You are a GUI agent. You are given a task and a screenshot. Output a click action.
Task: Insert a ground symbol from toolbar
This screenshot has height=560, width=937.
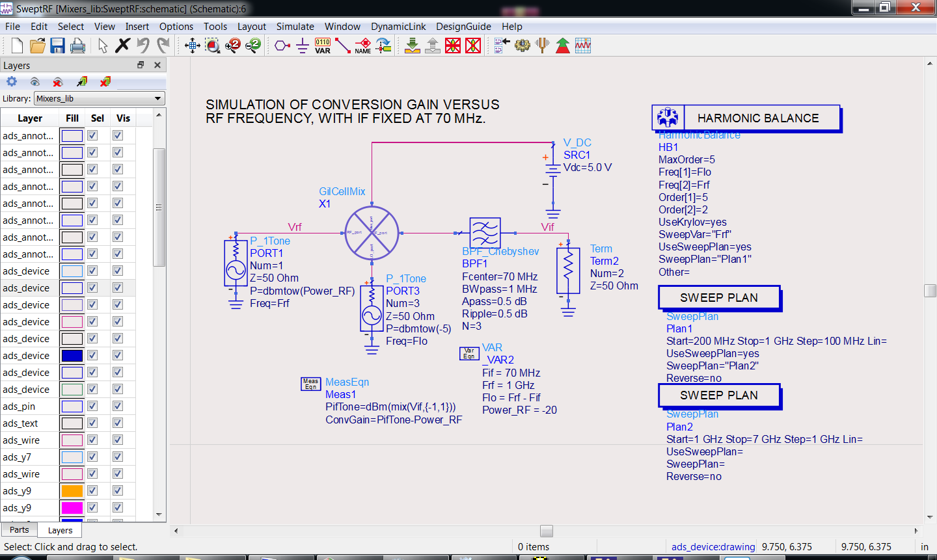point(303,46)
